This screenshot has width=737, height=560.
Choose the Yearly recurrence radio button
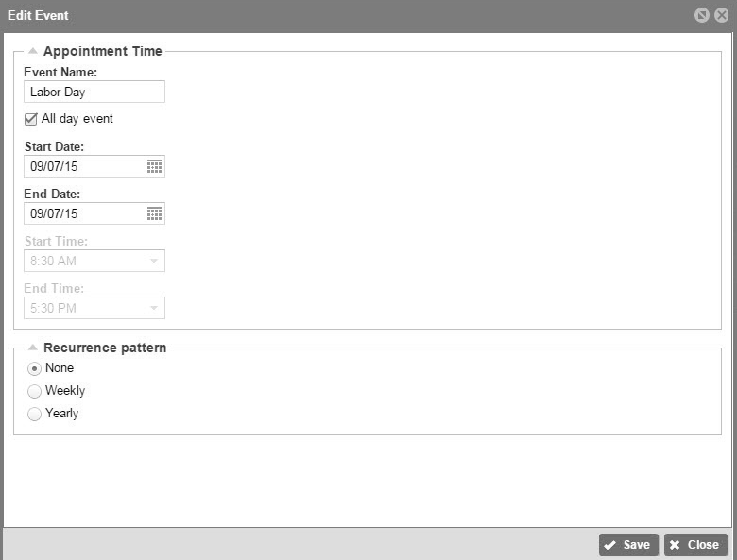(34, 414)
